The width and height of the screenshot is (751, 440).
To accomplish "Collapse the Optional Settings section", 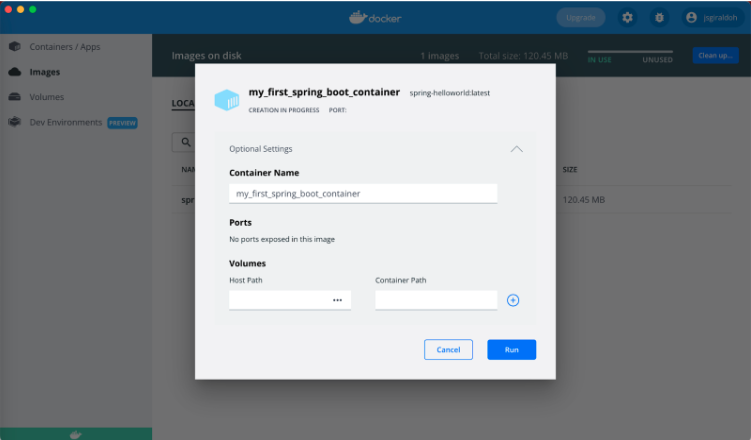I will tap(516, 149).
